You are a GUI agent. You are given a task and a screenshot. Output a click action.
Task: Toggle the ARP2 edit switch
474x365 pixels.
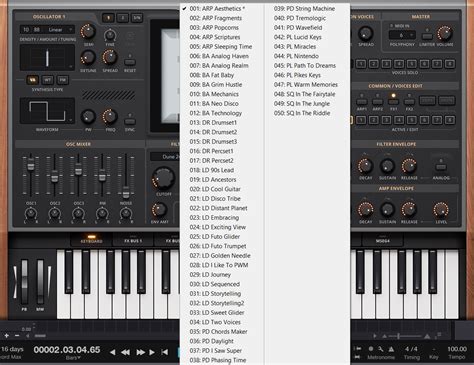click(x=377, y=102)
